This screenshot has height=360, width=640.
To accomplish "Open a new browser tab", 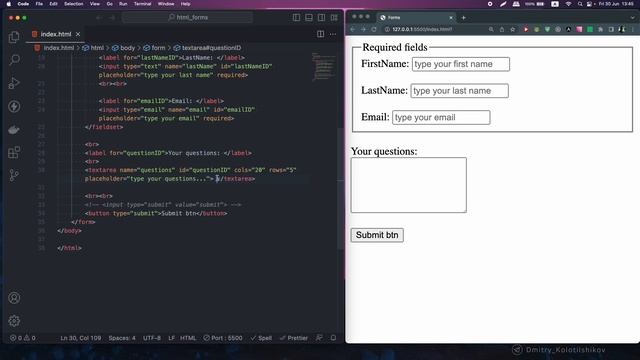I will tap(463, 18).
